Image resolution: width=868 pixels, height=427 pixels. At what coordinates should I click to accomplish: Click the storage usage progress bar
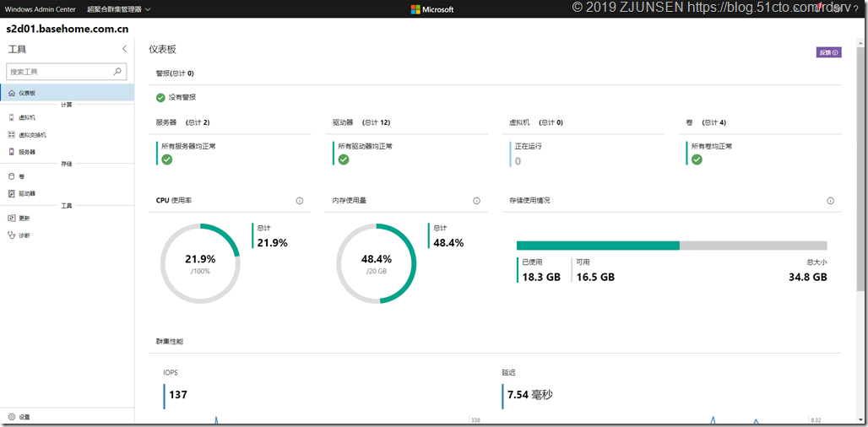[x=671, y=246]
